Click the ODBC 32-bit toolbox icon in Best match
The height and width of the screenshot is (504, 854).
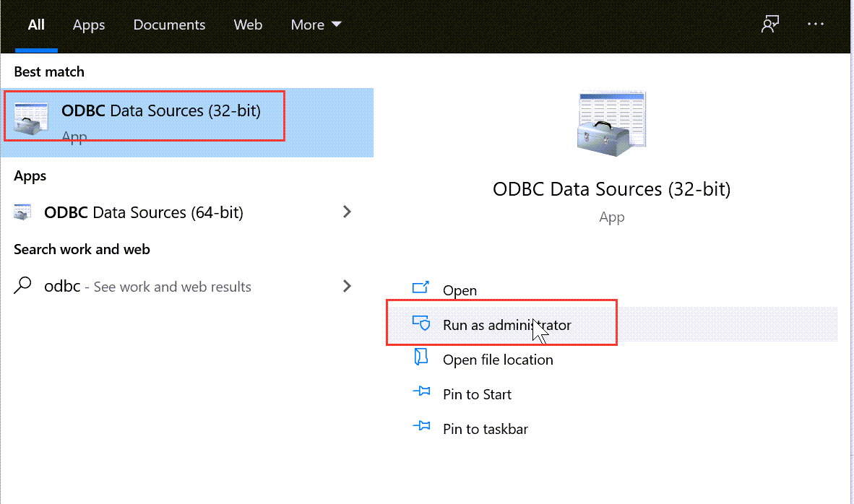pos(31,118)
